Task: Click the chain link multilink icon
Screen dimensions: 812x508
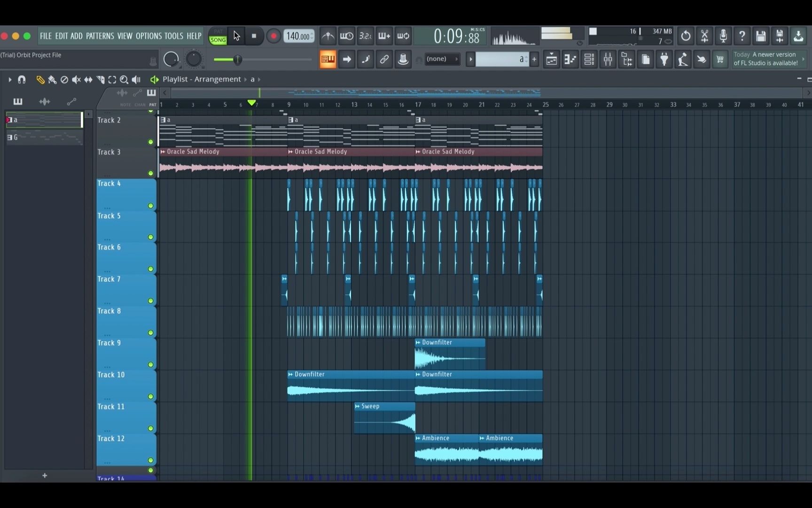Action: (x=384, y=59)
